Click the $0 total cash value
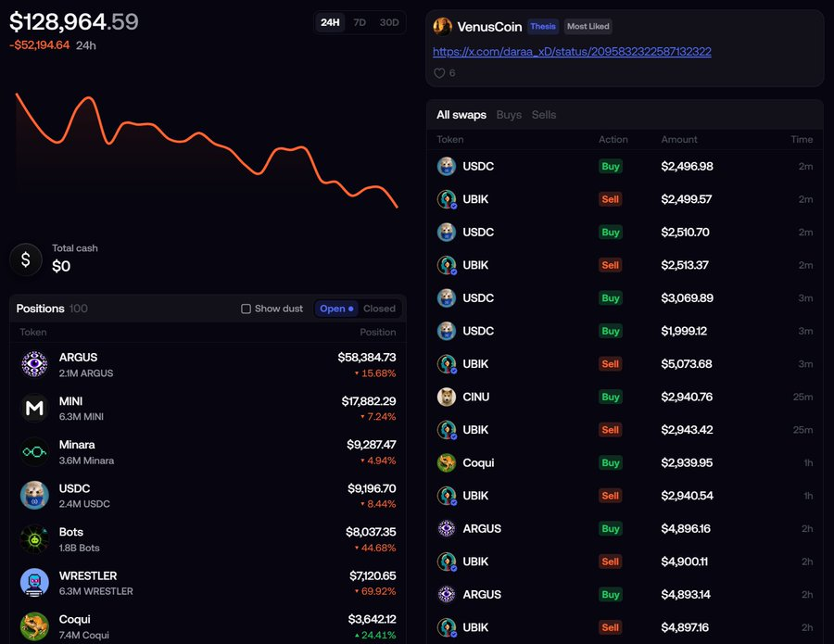834x644 pixels. 61,266
